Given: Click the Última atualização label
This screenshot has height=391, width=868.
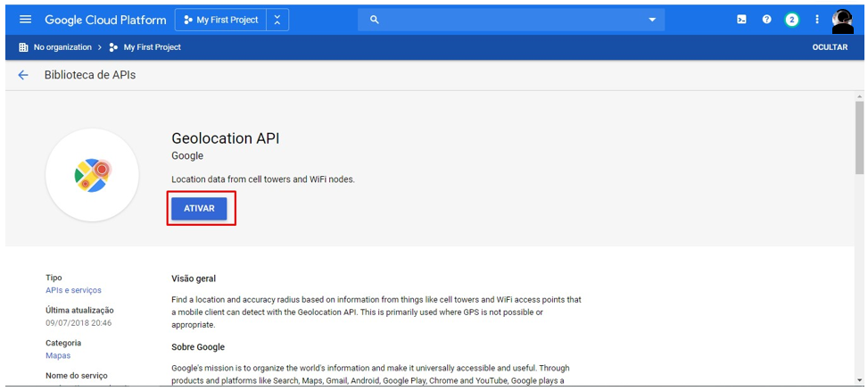Looking at the screenshot, I should pyautogui.click(x=79, y=311).
